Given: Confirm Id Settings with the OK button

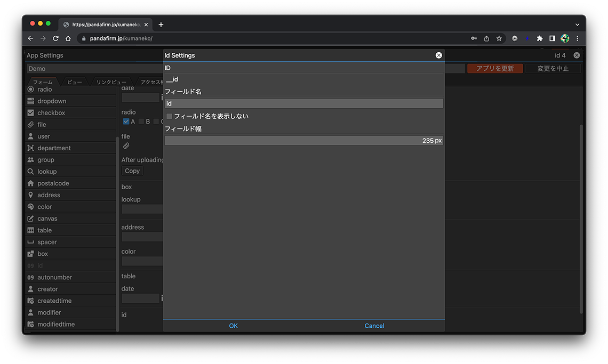Looking at the screenshot, I should click(x=233, y=326).
